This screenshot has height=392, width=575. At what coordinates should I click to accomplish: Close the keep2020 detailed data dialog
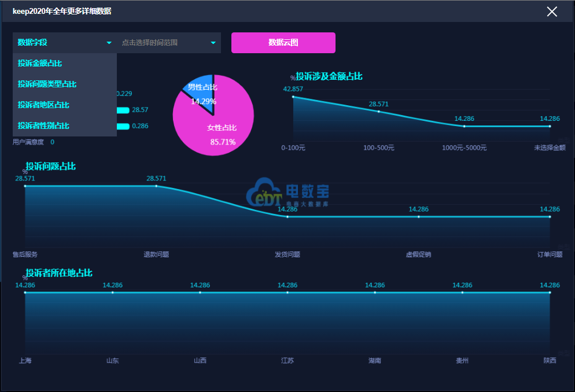(x=552, y=12)
